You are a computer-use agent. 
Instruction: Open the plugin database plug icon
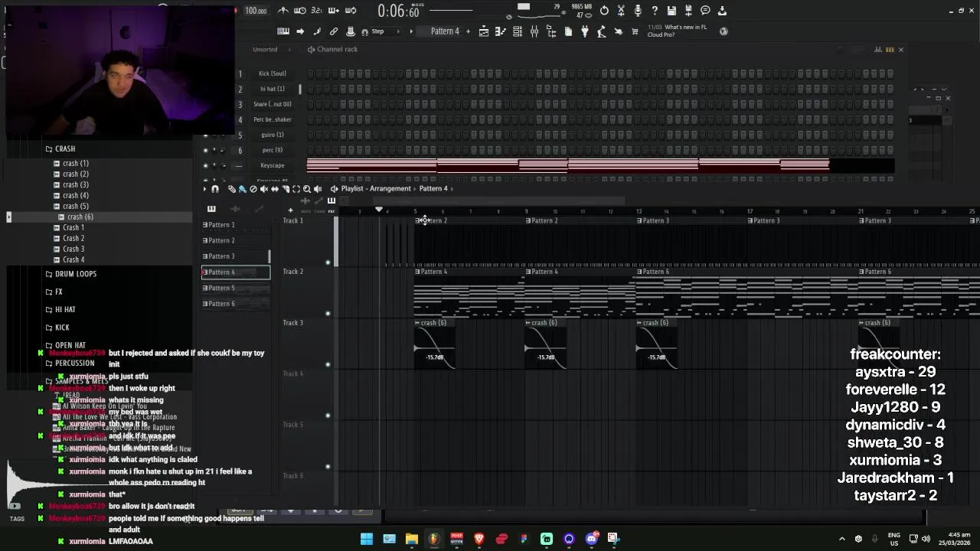pyautogui.click(x=585, y=31)
